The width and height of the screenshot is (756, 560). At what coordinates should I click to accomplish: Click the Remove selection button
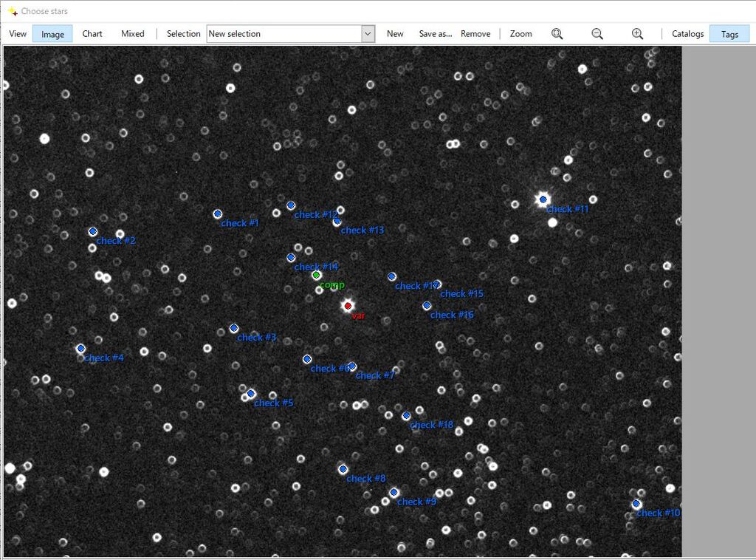[x=475, y=34]
